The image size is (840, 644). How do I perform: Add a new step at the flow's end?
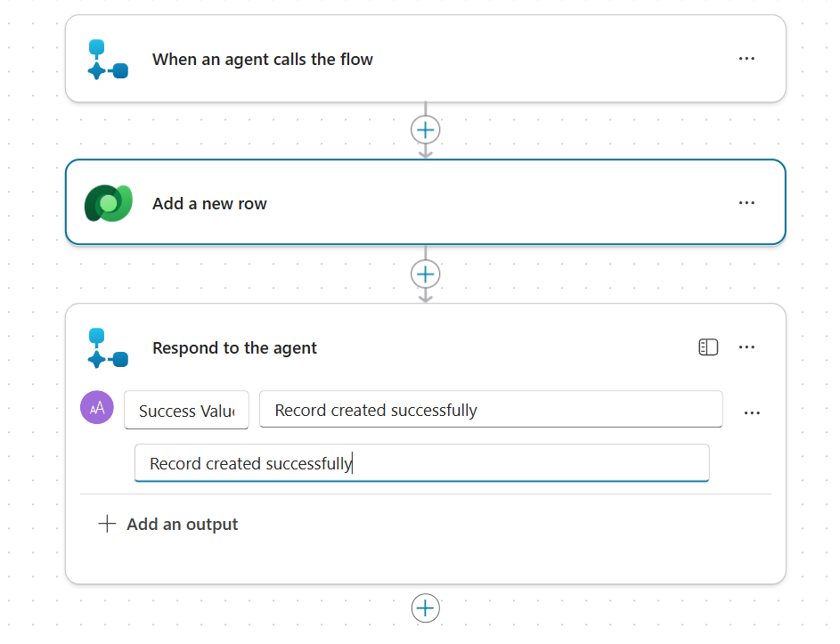426,608
